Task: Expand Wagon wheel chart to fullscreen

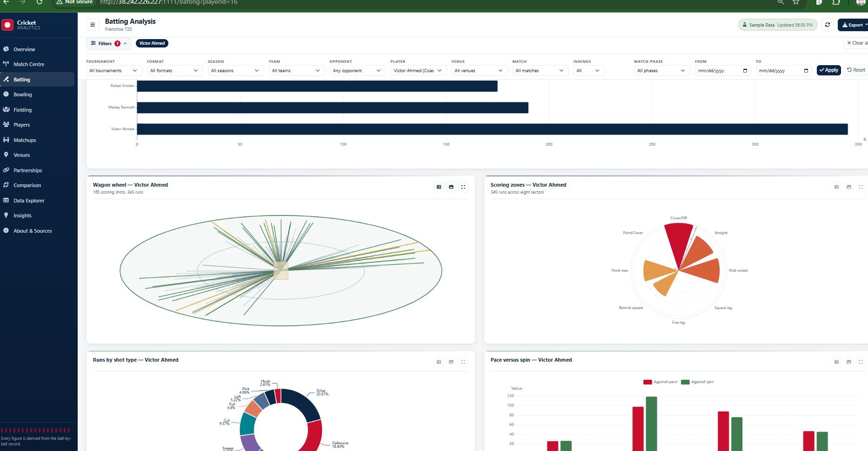Action: point(463,187)
